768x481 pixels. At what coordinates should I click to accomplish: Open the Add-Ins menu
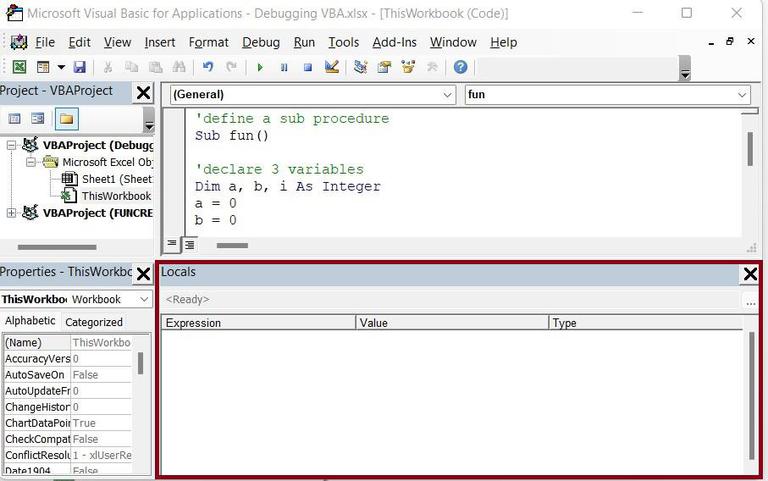coord(394,43)
